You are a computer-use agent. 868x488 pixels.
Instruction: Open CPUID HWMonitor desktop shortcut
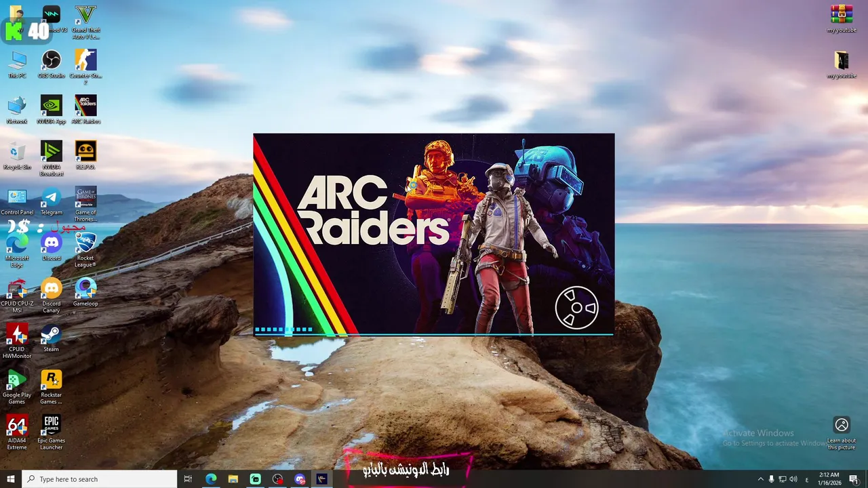17,341
